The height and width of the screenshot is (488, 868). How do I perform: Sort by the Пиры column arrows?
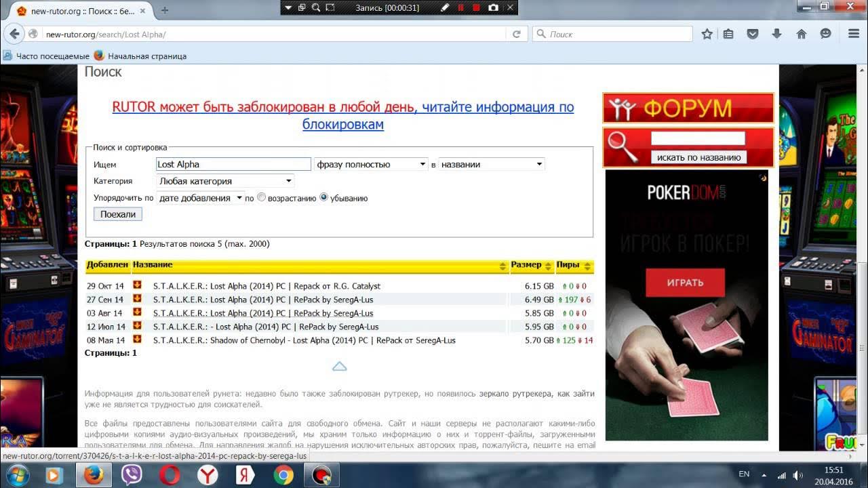588,266
